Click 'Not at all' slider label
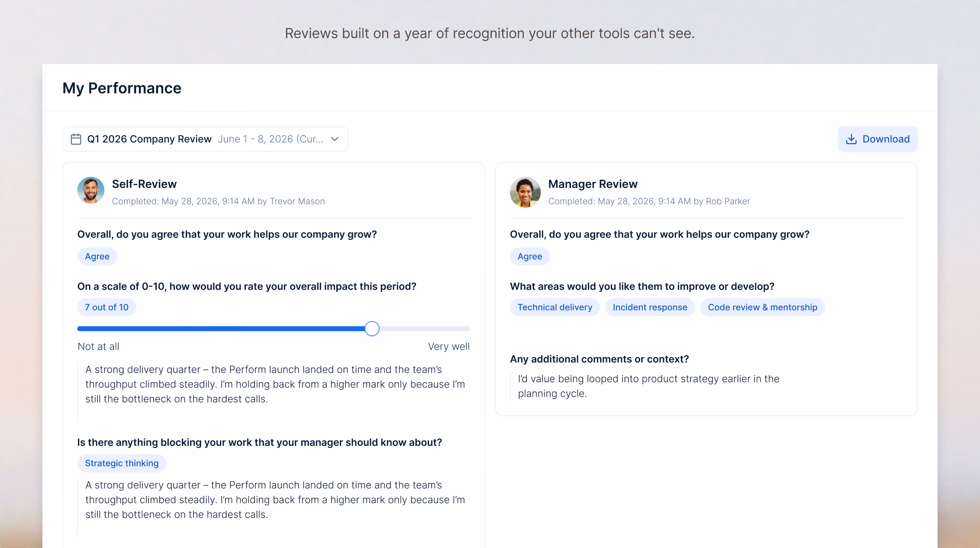Image resolution: width=980 pixels, height=548 pixels. (x=98, y=346)
